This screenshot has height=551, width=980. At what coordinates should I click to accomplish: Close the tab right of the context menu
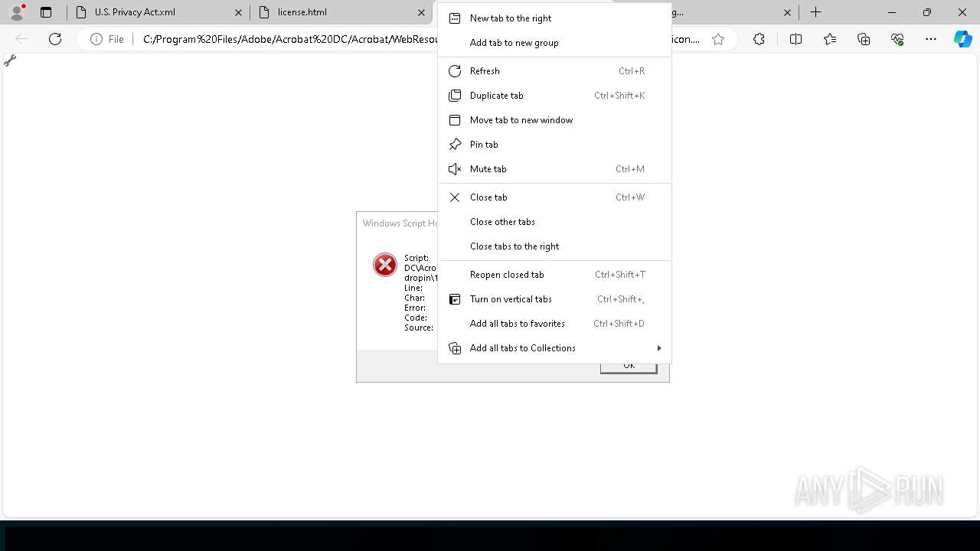[x=788, y=12]
